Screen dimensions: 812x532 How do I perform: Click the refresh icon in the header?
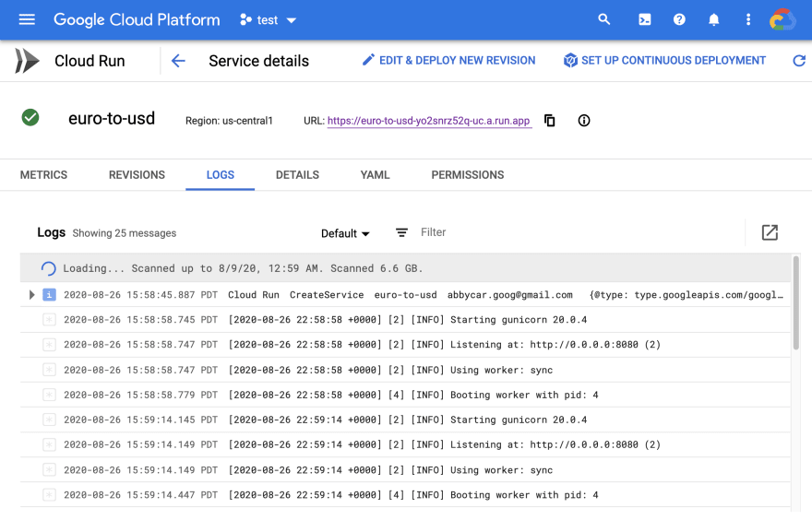tap(799, 61)
